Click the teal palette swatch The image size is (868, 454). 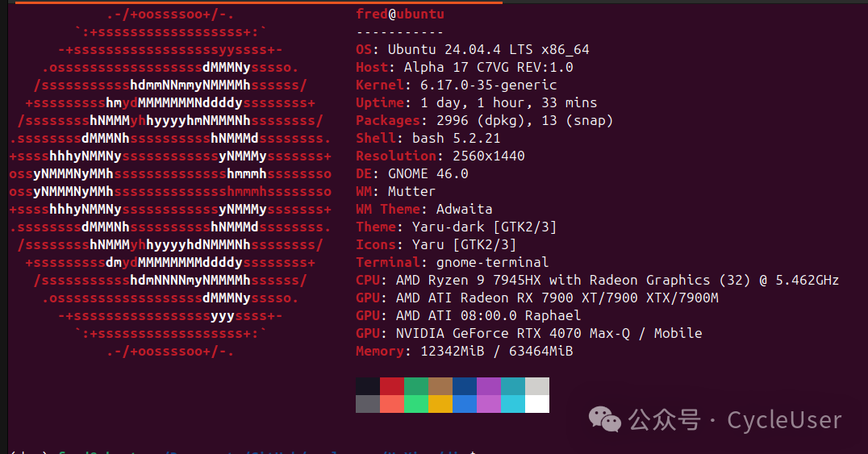[513, 386]
